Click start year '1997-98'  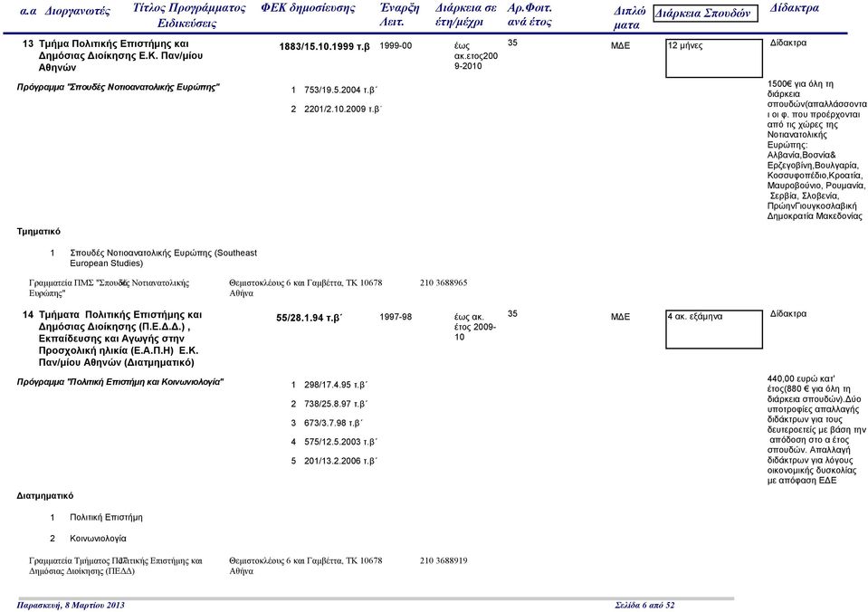point(396,317)
